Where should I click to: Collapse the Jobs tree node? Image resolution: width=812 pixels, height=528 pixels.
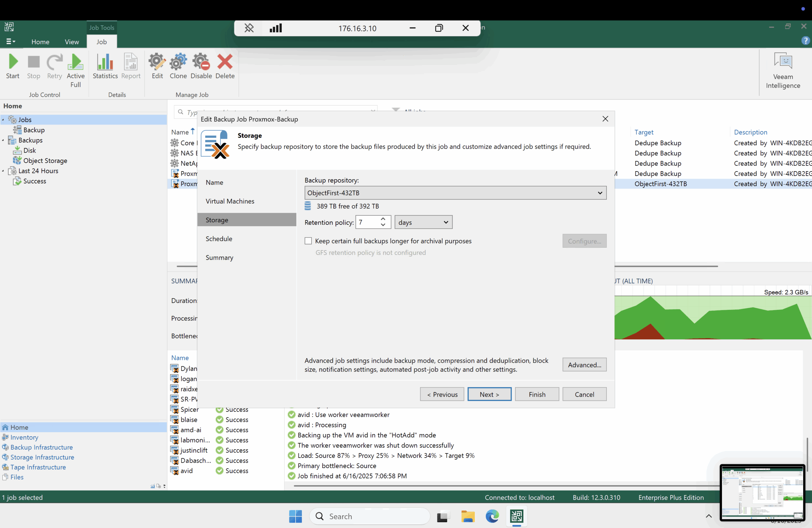tap(3, 120)
